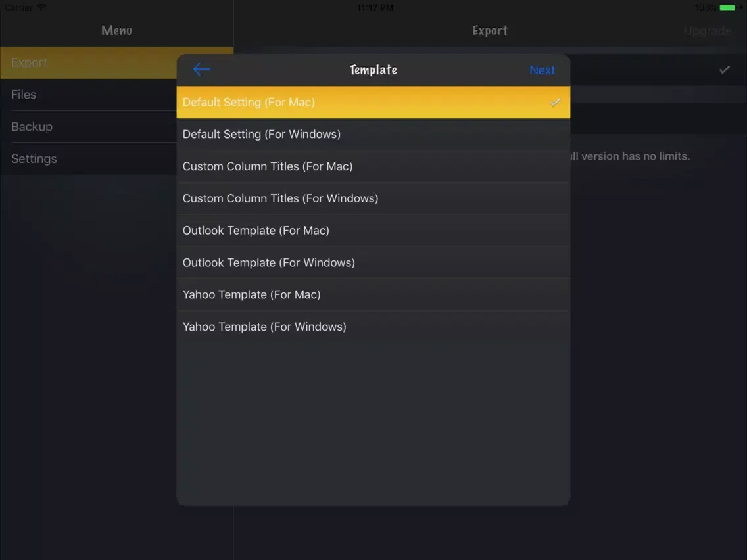Tap the blue back arrow in Template dialog
The height and width of the screenshot is (560, 747).
point(201,70)
